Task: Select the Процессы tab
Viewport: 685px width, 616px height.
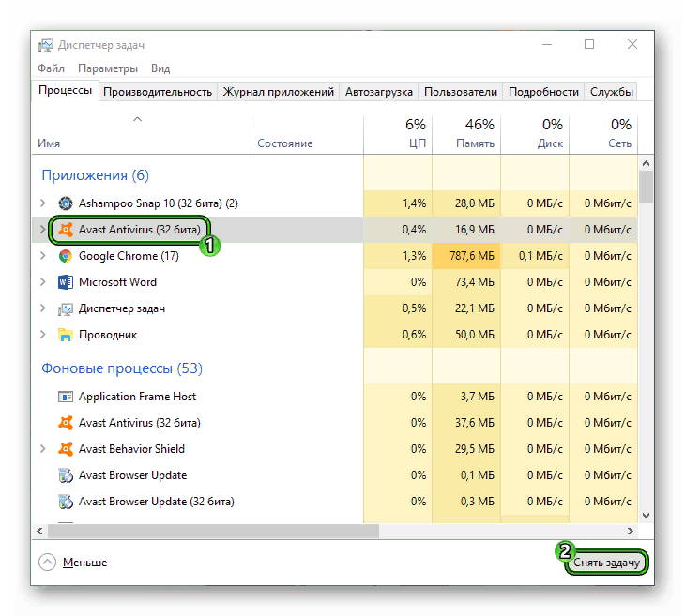Action: click(65, 90)
